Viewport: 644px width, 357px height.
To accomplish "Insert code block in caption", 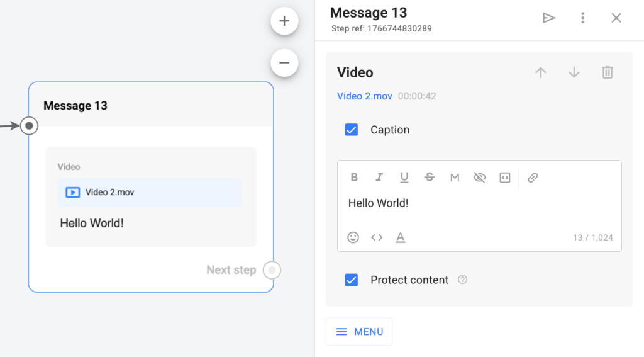I will point(505,178).
